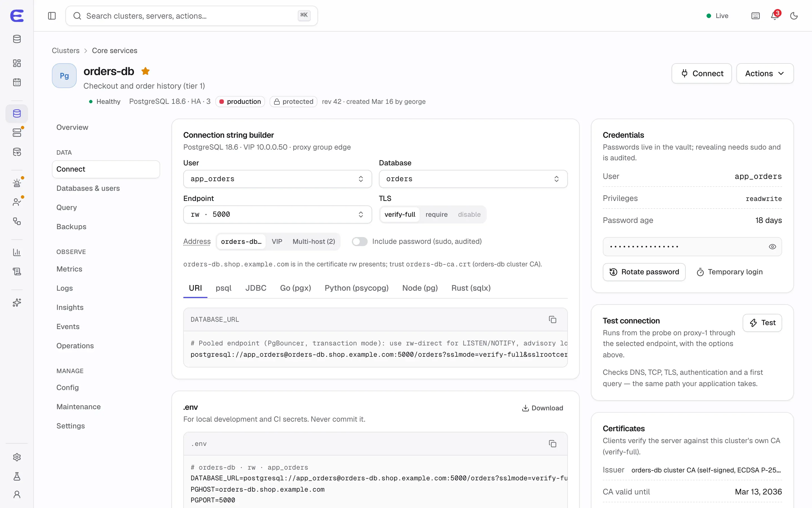Image resolution: width=812 pixels, height=508 pixels.
Task: Toggle the sidebar panel icon
Action: click(52, 16)
